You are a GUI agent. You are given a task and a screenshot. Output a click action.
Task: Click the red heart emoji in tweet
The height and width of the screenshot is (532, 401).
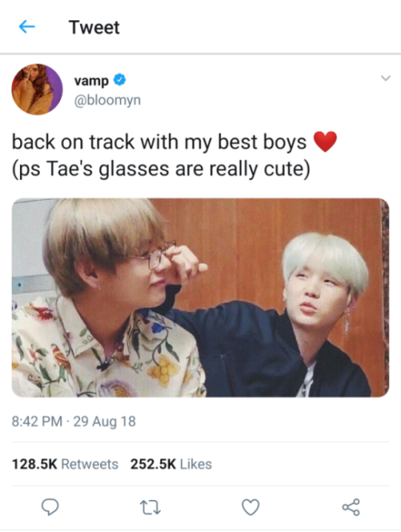click(x=325, y=141)
